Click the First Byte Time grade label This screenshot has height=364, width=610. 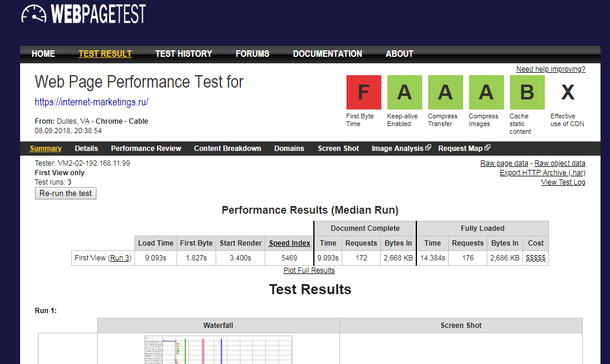(360, 120)
